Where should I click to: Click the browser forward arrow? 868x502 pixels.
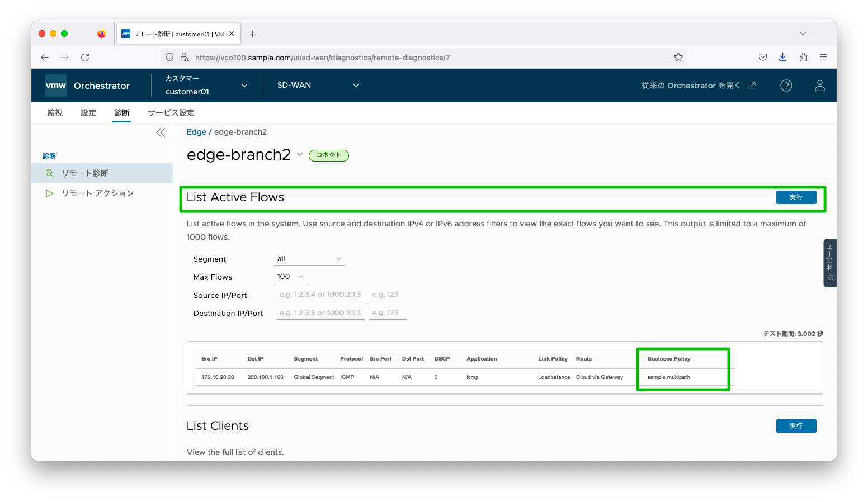65,57
